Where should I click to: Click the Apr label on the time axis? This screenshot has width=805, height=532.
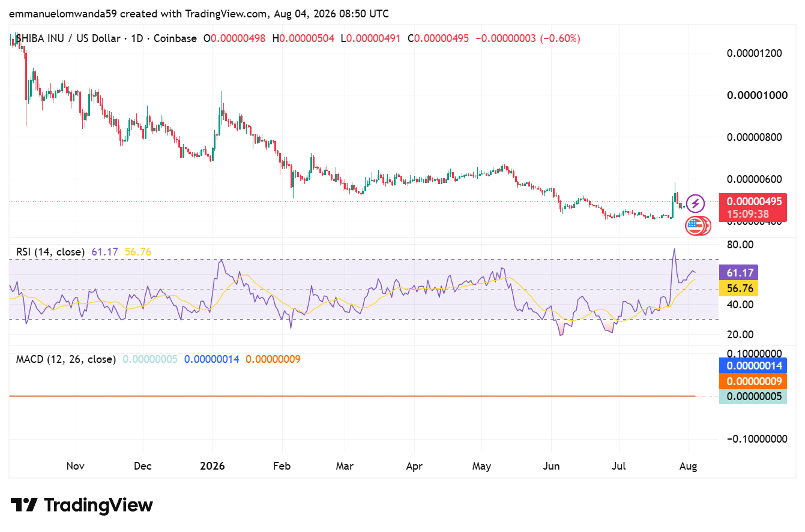point(414,466)
